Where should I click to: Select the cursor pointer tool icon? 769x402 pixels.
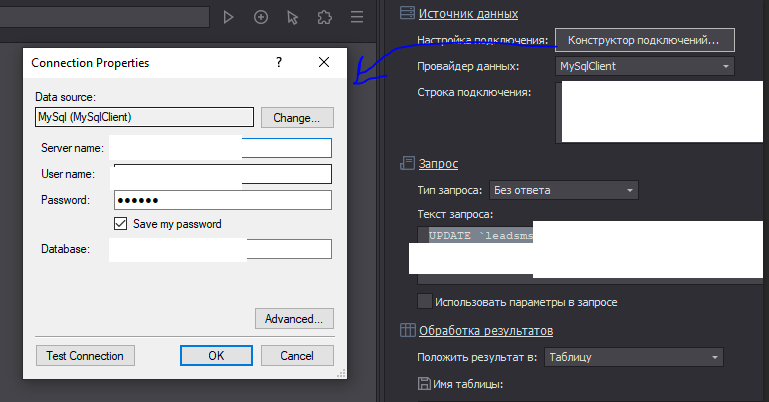(x=292, y=17)
